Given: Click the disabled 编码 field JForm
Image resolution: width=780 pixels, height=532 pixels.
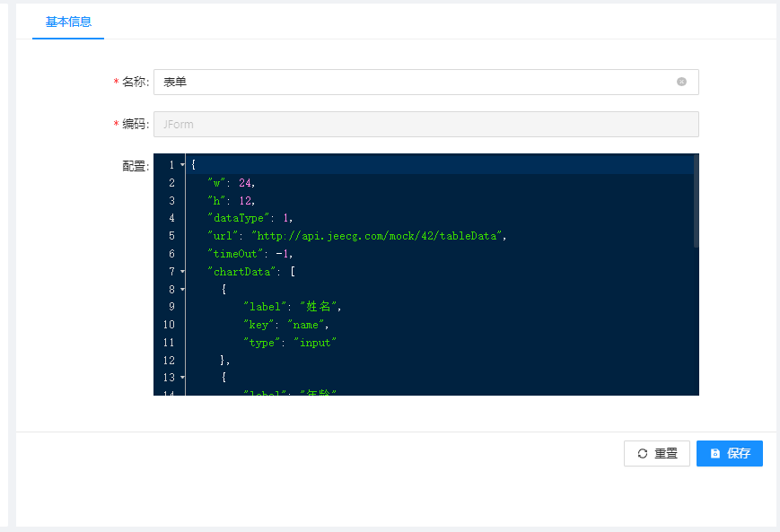Looking at the screenshot, I should [425, 125].
